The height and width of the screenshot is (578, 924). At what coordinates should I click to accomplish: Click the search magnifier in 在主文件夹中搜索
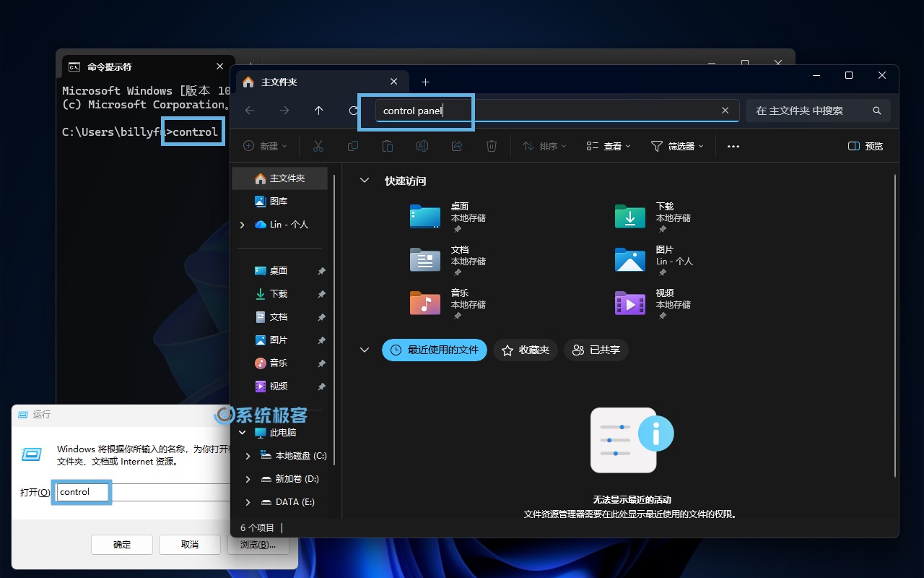(x=876, y=110)
